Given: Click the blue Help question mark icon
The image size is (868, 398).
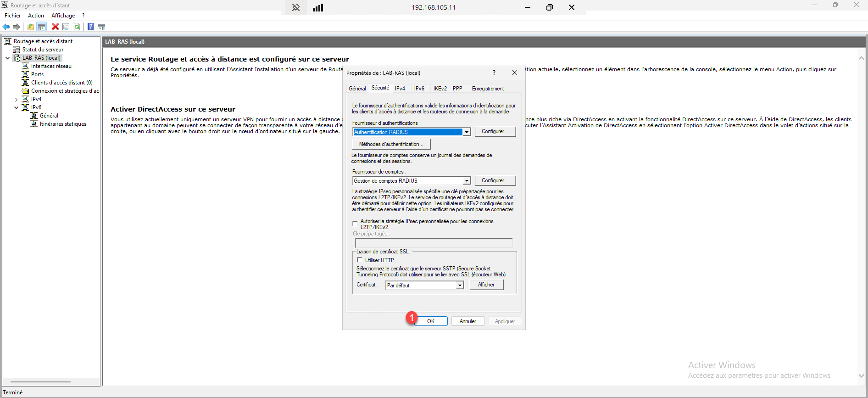Looking at the screenshot, I should [90, 27].
